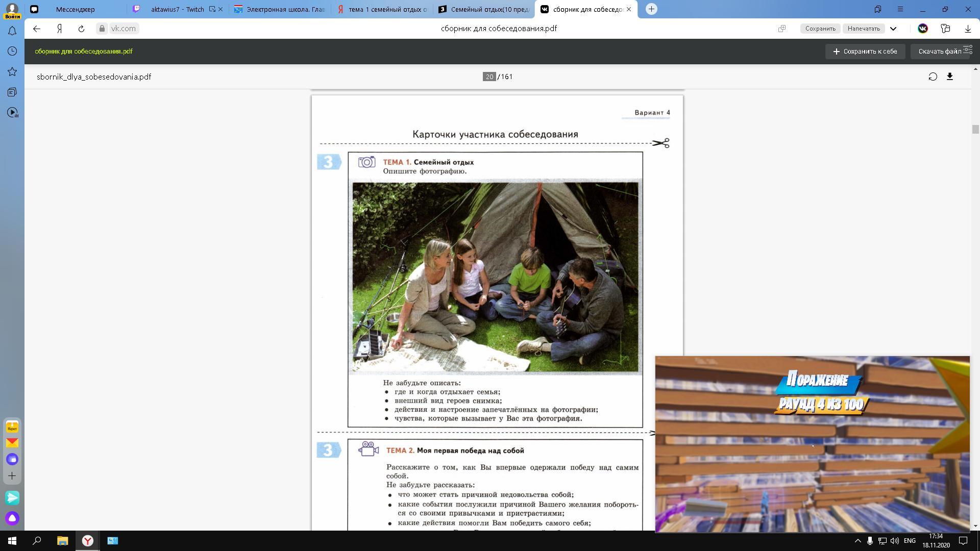The width and height of the screenshot is (980, 551).
Task: Switch to the Мессенджер tab
Action: [76, 9]
